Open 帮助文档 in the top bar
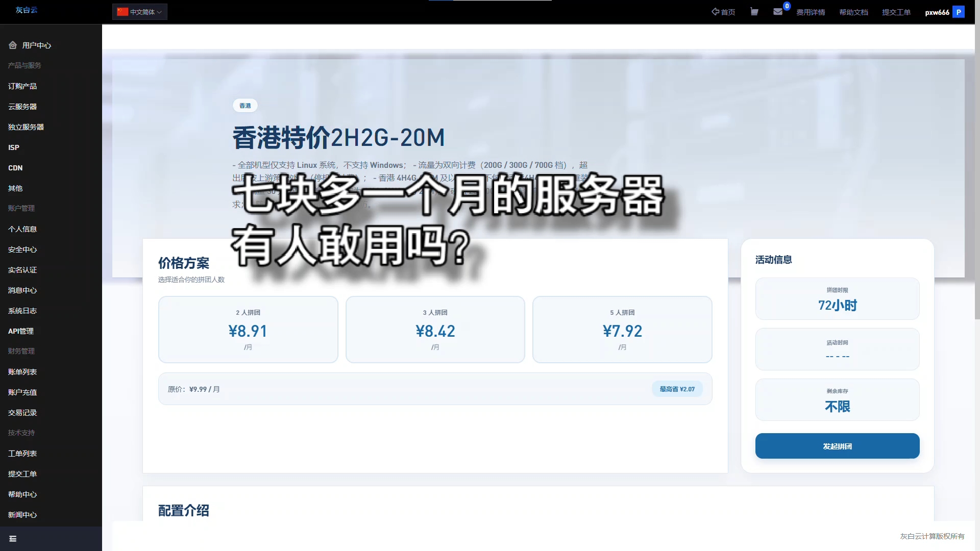 click(853, 12)
